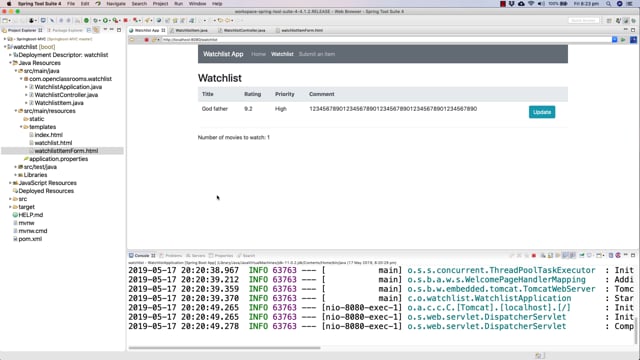The height and width of the screenshot is (360, 640).
Task: Click the green Go arrow beside the URL field
Action: [623, 40]
